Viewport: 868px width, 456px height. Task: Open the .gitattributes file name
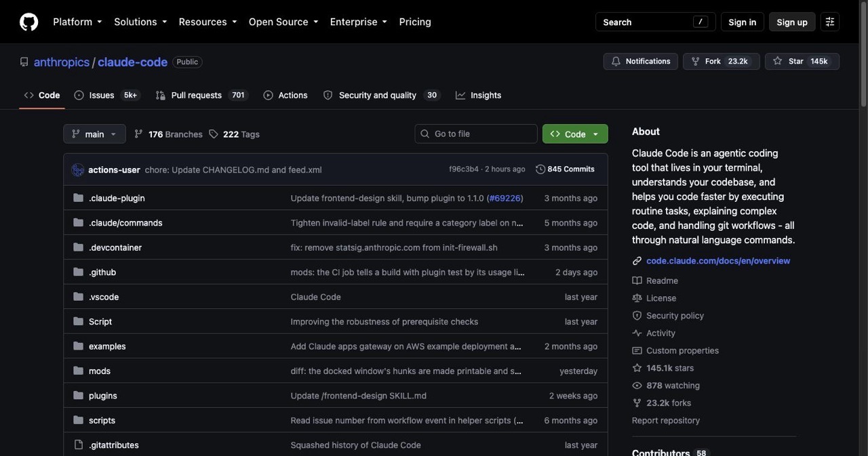[114, 445]
